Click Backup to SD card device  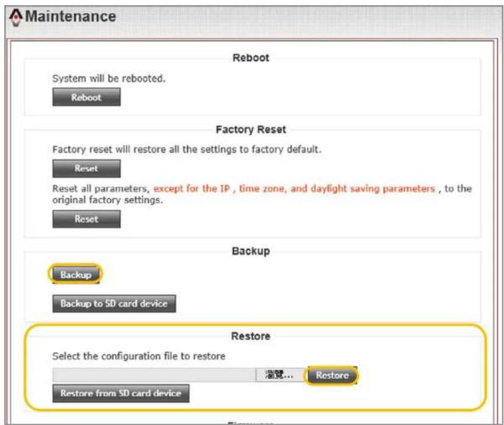point(114,304)
